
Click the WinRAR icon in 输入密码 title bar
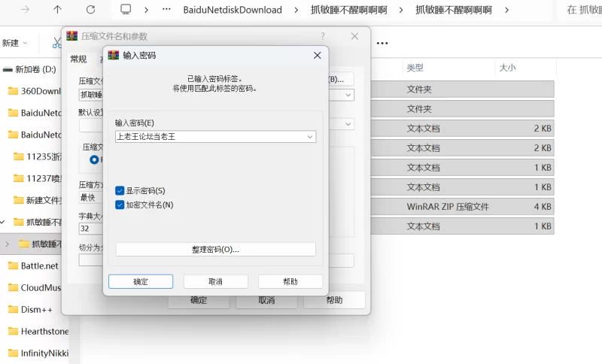[x=114, y=55]
